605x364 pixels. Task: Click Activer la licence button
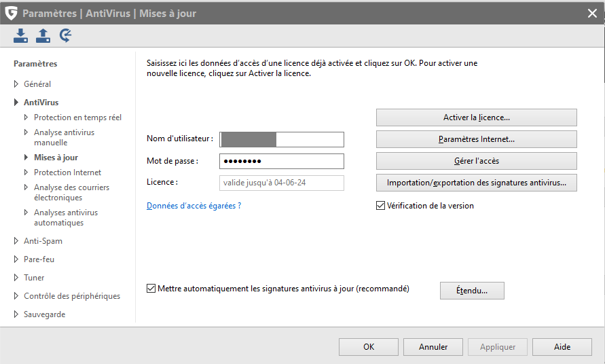click(x=477, y=117)
